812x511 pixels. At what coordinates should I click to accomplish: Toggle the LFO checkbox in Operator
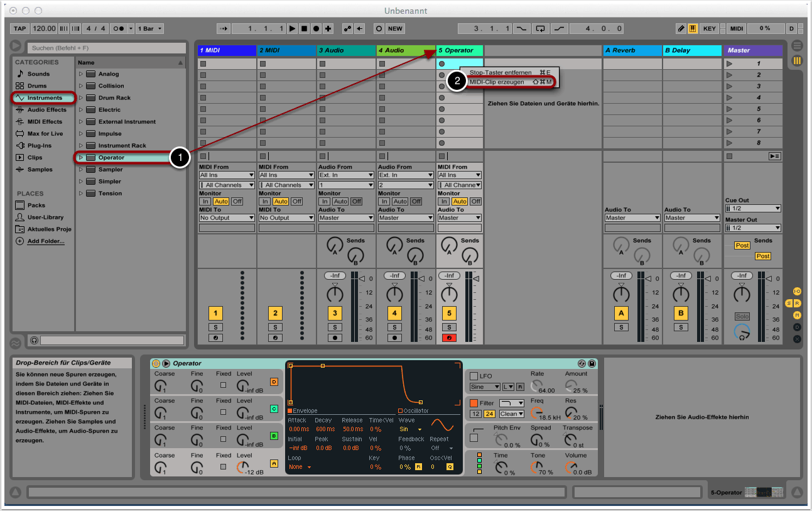tap(474, 376)
